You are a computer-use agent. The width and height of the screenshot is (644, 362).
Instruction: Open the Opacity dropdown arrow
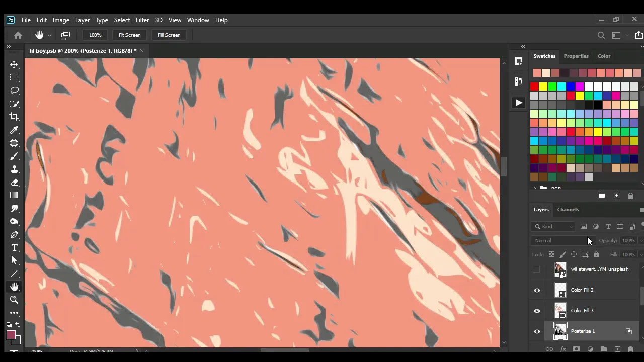tap(640, 241)
